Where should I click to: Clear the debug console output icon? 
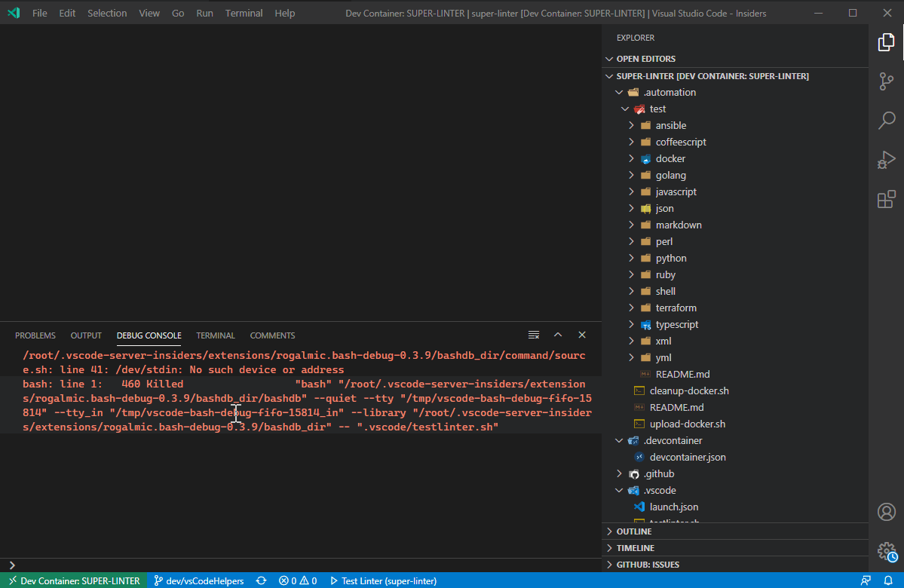534,335
